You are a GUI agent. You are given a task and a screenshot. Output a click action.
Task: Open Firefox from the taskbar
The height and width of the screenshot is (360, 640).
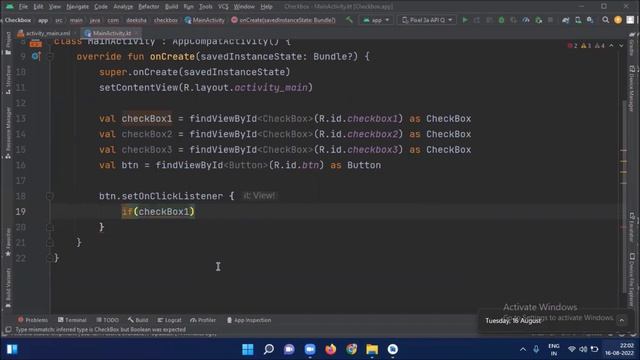click(x=331, y=349)
